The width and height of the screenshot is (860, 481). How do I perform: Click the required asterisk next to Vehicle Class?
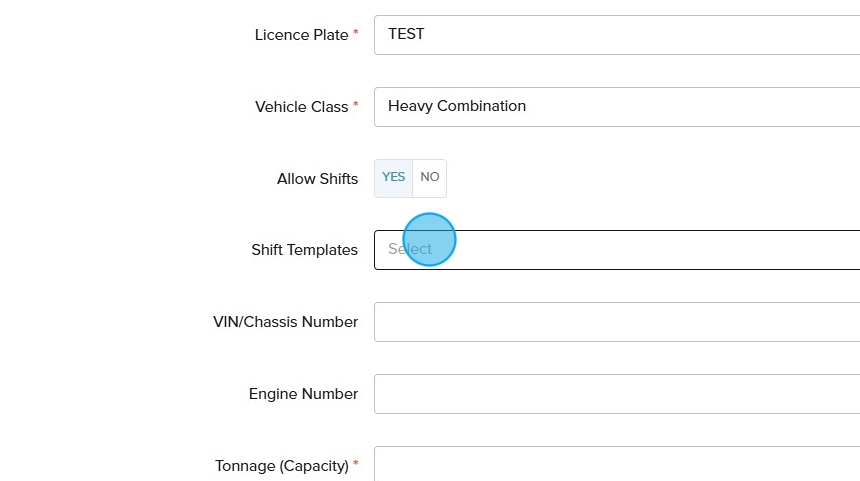[x=355, y=106]
